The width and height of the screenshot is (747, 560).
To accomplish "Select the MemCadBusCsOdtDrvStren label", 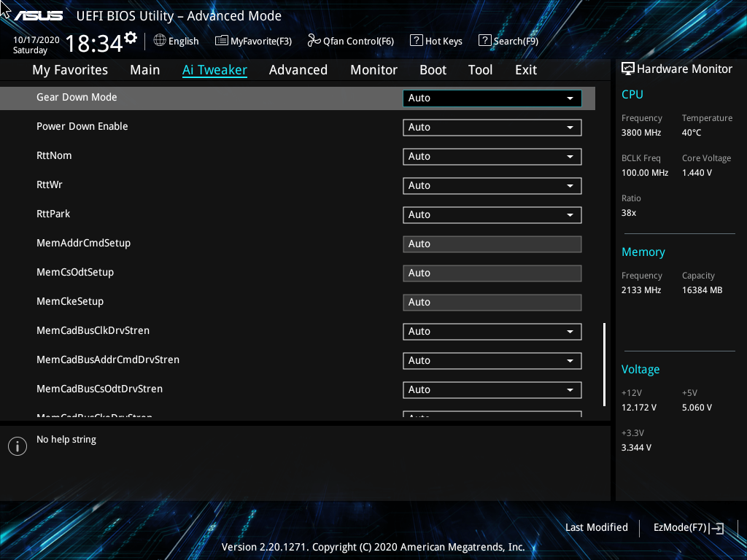I will (99, 389).
